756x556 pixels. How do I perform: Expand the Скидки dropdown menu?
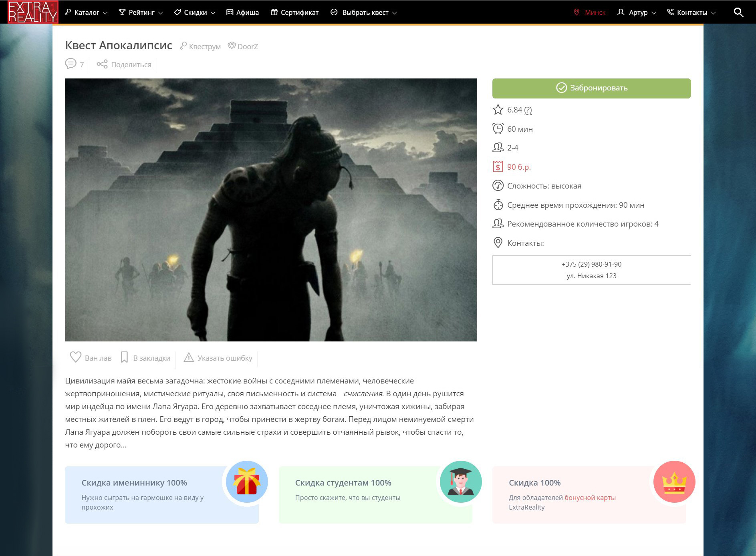point(195,12)
